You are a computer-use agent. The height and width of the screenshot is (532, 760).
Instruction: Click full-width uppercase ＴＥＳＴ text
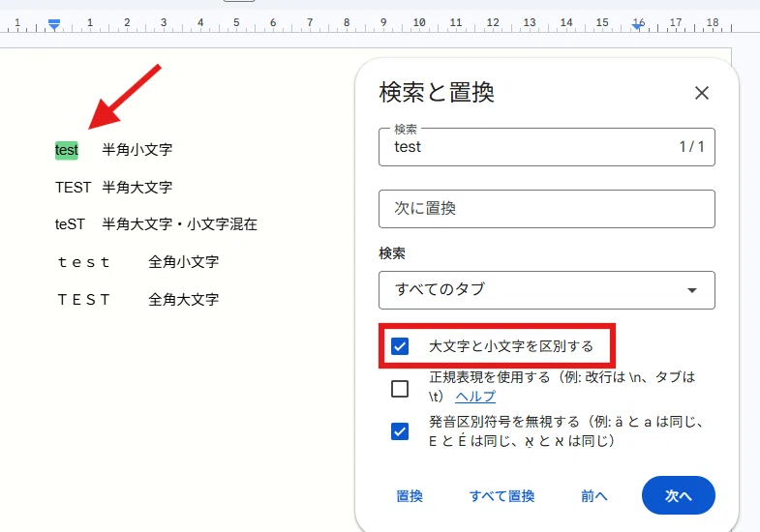(x=84, y=300)
